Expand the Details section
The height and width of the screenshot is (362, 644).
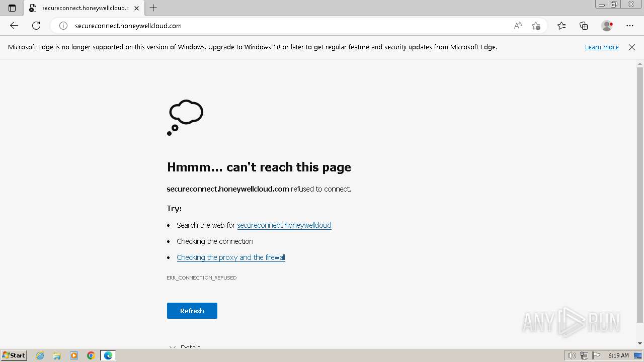(185, 346)
